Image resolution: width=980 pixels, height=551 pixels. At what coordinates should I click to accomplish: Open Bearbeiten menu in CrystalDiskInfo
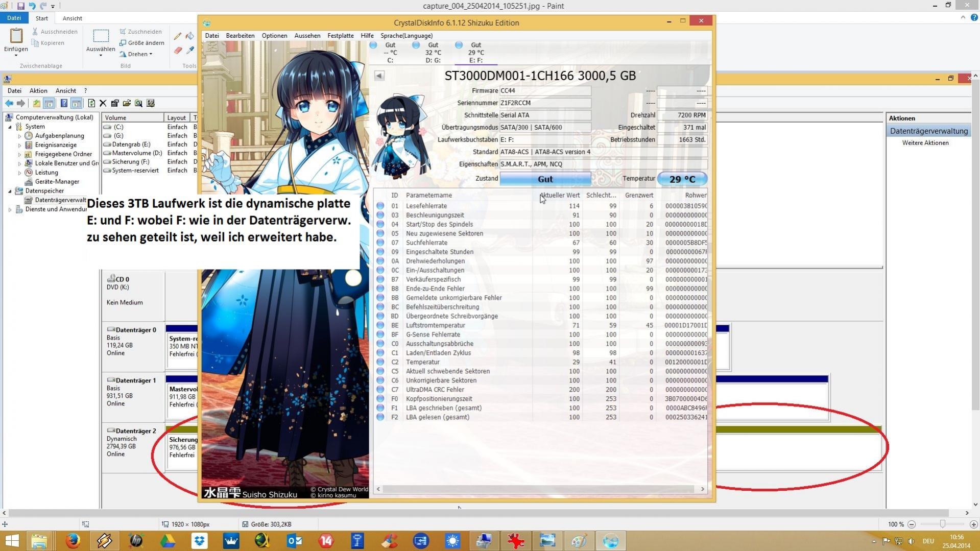point(240,36)
